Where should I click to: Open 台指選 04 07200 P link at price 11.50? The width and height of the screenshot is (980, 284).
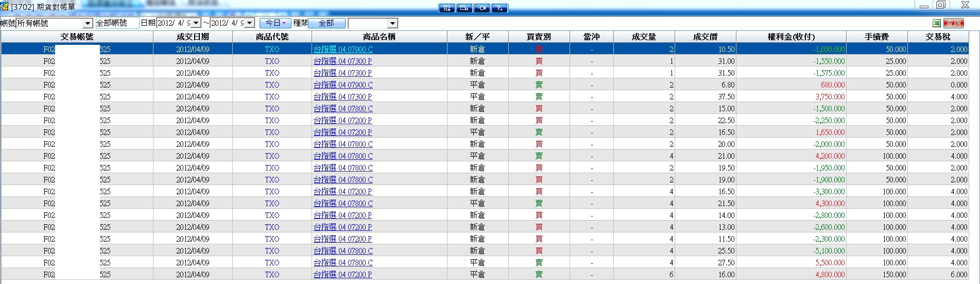click(x=343, y=239)
